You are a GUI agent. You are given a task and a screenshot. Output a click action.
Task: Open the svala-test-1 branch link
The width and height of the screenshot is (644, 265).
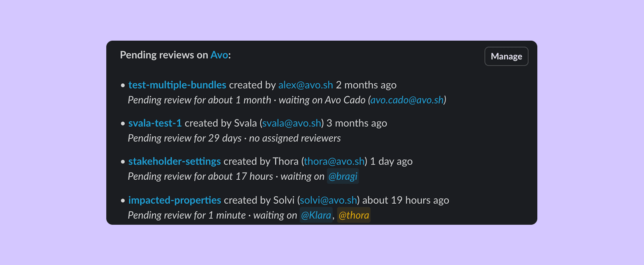[155, 123]
